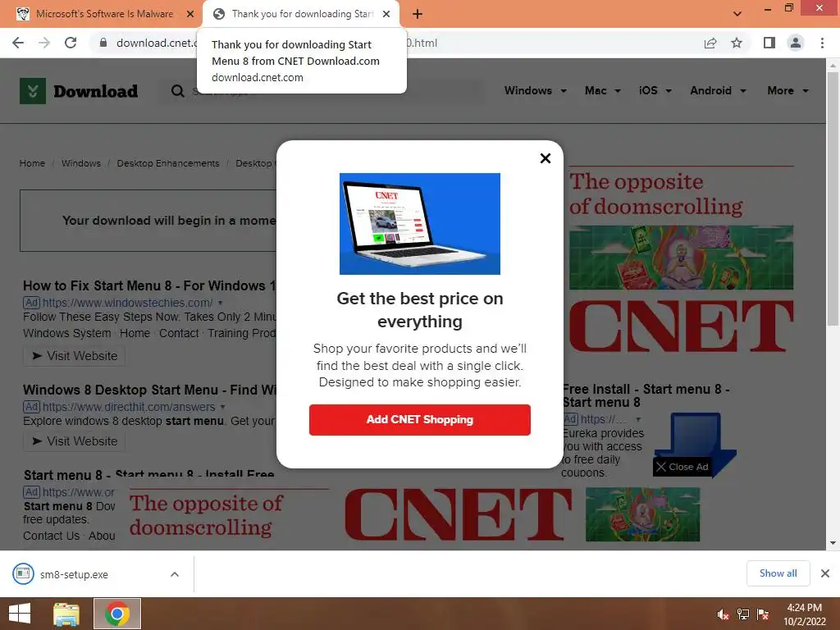Click the padlock site info icon
The height and width of the screenshot is (630, 840).
(103, 43)
